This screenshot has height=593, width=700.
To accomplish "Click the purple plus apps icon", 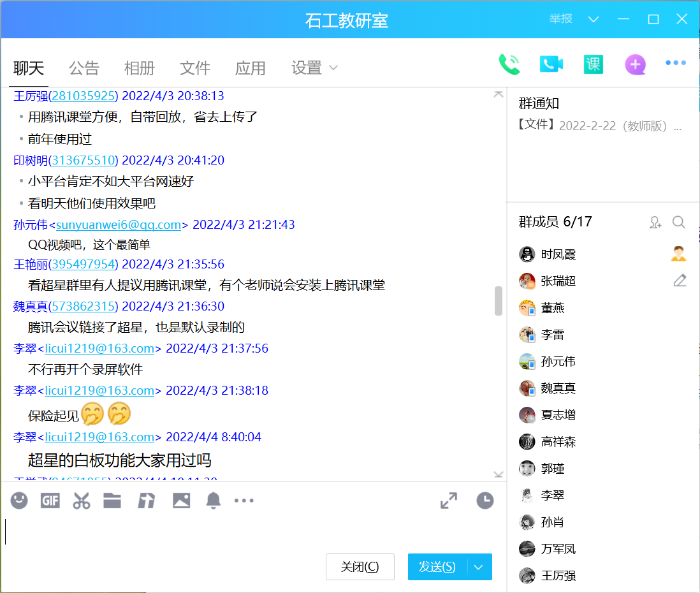I will 635,64.
